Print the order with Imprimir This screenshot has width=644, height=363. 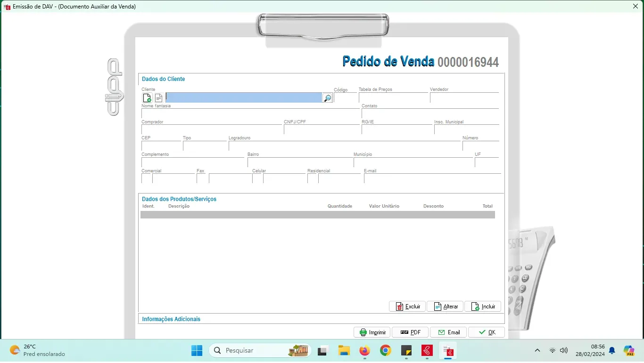click(372, 332)
